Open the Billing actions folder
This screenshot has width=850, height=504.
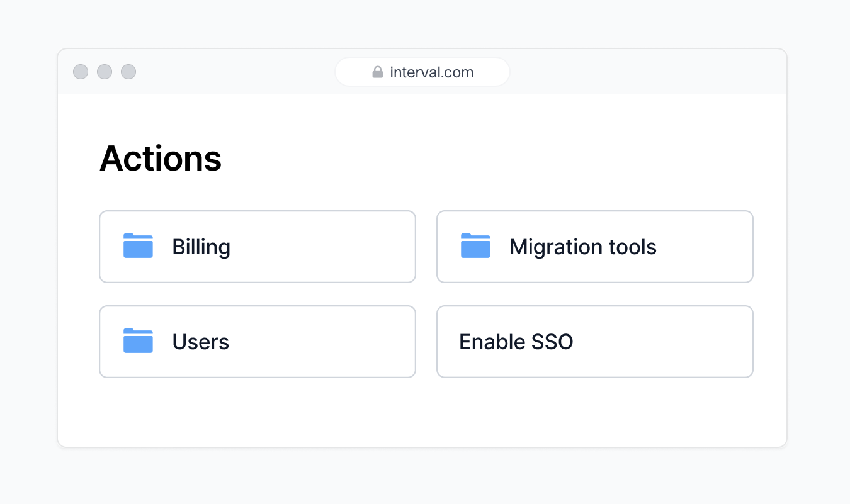(x=257, y=246)
